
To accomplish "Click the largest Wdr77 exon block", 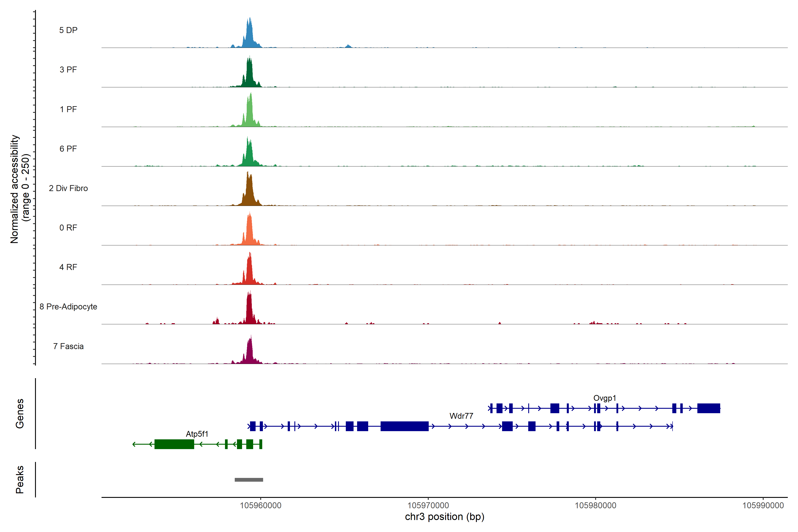I will (404, 426).
